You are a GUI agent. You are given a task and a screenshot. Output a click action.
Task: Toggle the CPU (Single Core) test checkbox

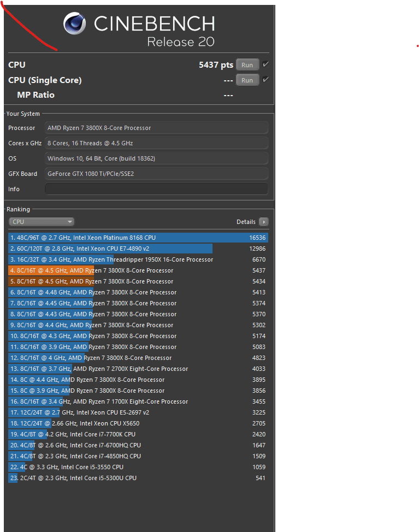(265, 79)
